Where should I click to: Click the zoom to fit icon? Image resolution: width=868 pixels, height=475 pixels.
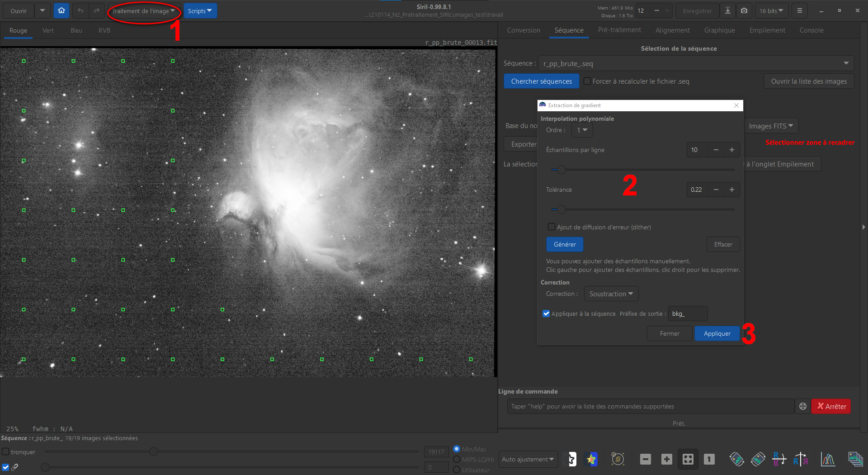click(x=688, y=459)
